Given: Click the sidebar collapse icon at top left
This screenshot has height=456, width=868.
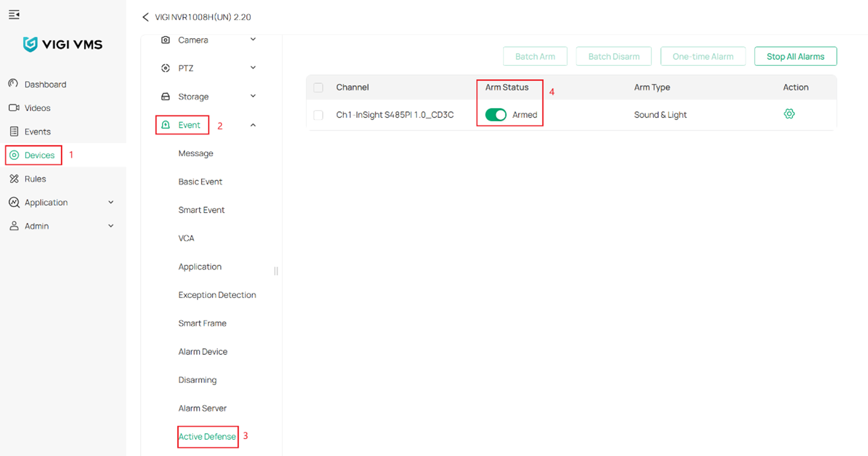Looking at the screenshot, I should [x=14, y=14].
